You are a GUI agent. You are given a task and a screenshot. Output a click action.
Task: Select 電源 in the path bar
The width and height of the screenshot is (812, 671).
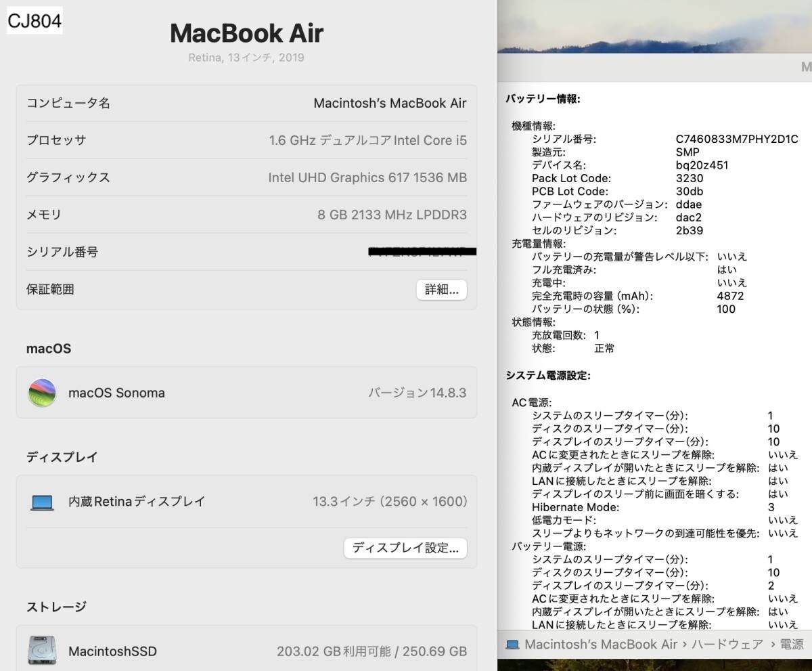point(791,644)
